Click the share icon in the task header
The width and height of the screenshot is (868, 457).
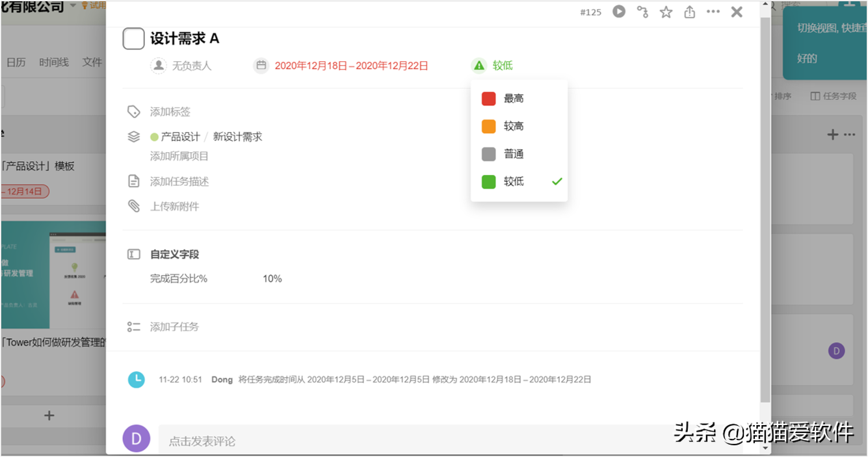[689, 12]
